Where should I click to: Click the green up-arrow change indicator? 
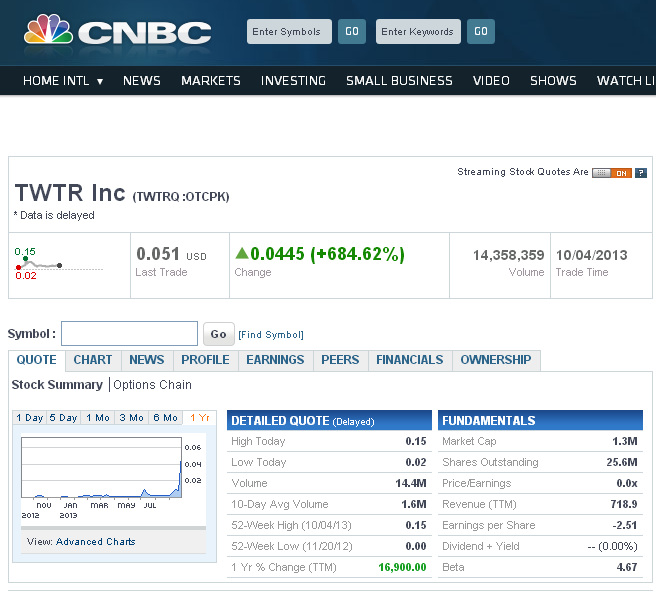[x=242, y=253]
